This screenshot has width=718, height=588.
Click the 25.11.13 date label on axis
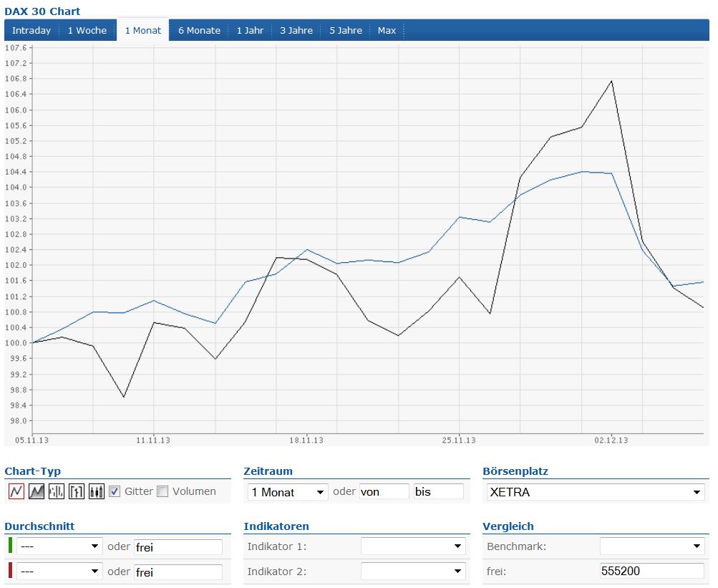pos(459,440)
